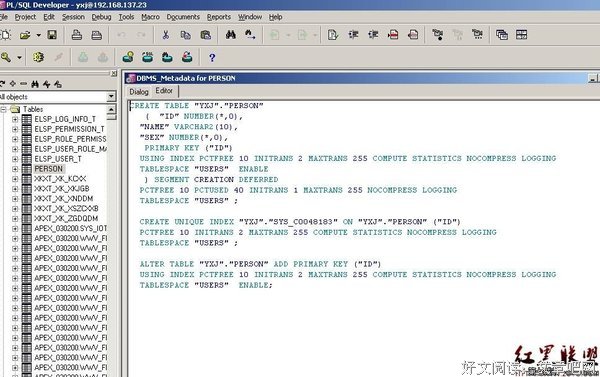
Task: Switch to the Dialog tab
Action: [139, 92]
